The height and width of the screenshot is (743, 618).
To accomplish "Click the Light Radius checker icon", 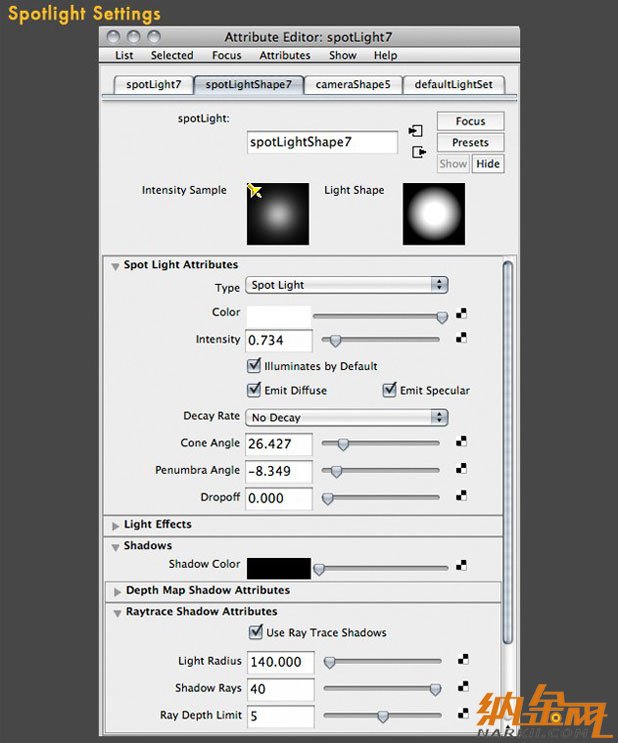I will point(463,660).
